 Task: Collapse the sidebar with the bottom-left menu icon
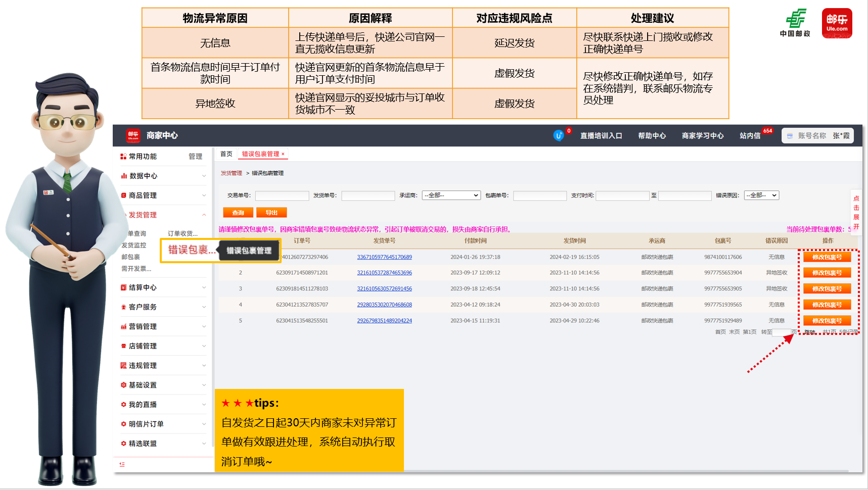point(122,464)
